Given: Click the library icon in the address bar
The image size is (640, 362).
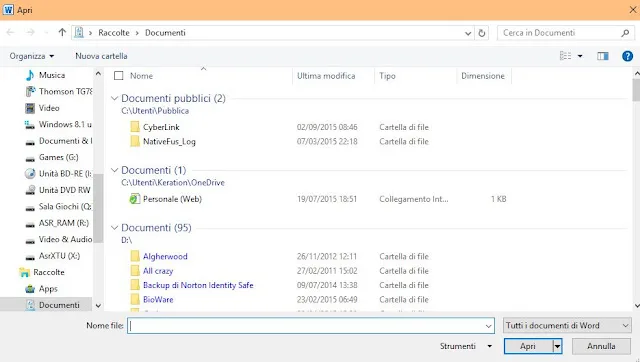Looking at the screenshot, I should (x=79, y=32).
